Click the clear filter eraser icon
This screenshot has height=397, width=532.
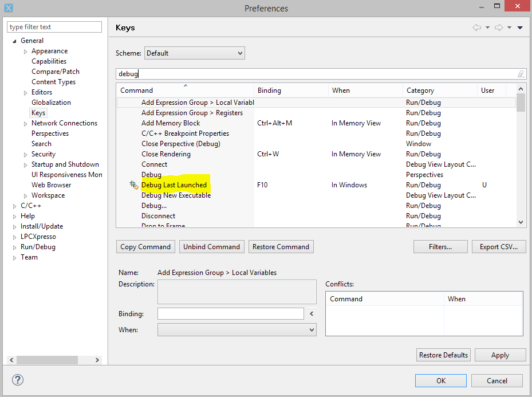click(521, 74)
